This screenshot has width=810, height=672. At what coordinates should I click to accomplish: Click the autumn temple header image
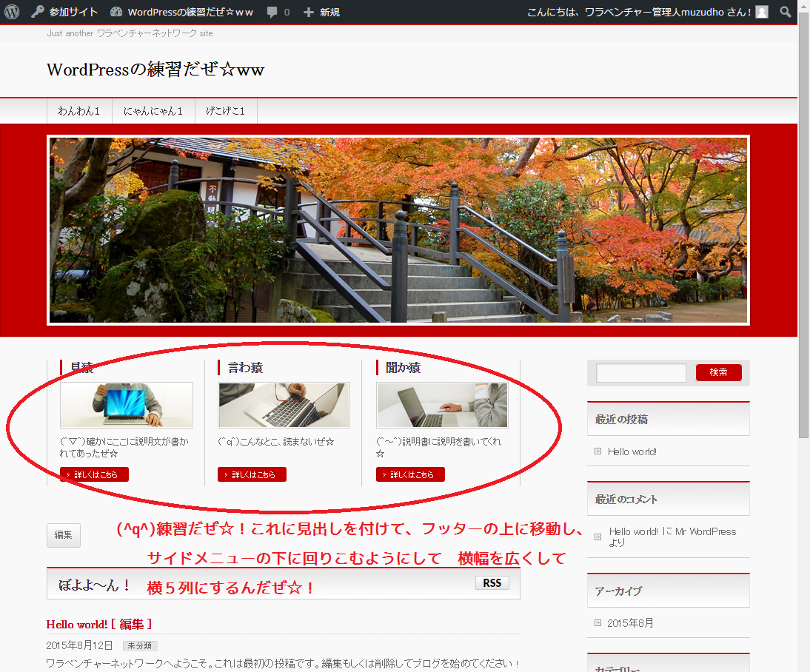pyautogui.click(x=398, y=230)
